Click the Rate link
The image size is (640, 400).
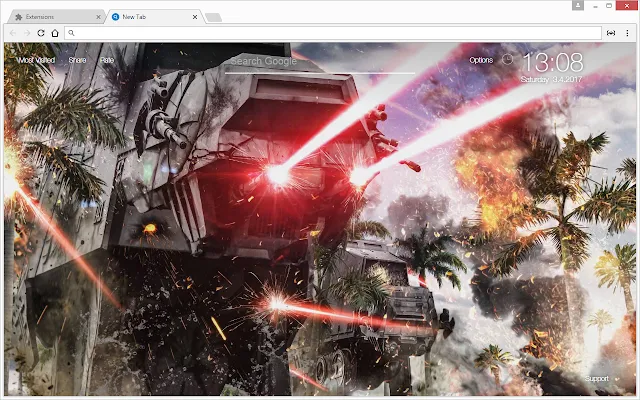tap(107, 60)
